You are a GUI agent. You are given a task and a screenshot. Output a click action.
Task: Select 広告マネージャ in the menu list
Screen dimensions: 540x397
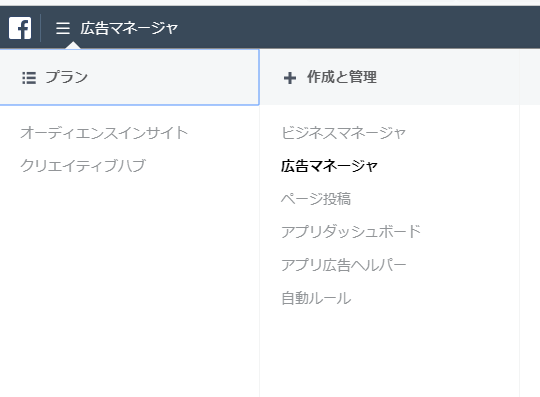pyautogui.click(x=329, y=166)
